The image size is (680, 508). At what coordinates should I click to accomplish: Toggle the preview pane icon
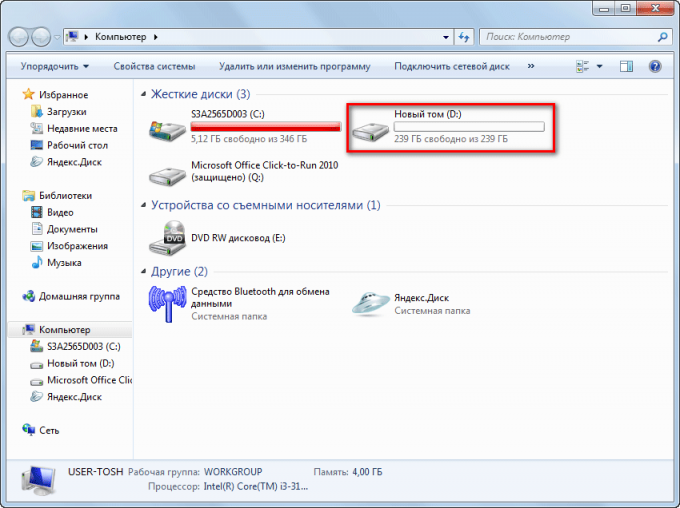626,66
